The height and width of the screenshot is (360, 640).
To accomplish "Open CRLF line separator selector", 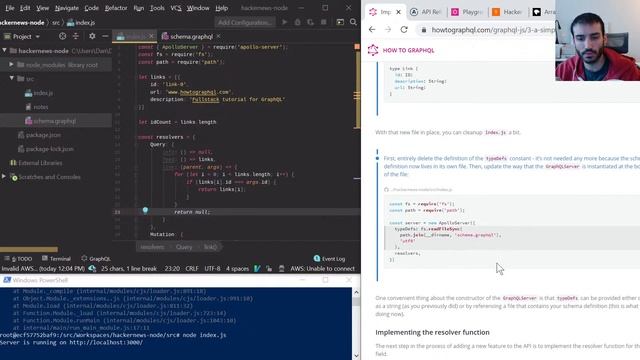I will (x=192, y=269).
